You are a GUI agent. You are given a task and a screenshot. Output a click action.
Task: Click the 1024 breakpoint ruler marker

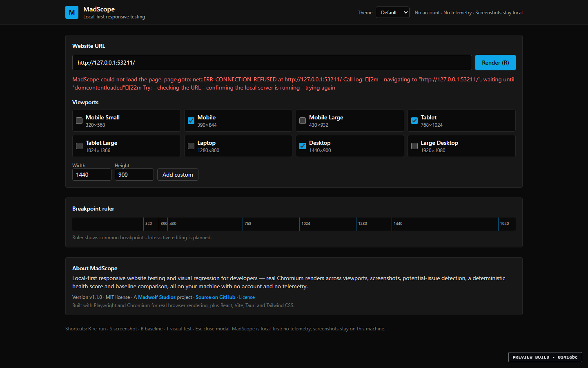(305, 224)
